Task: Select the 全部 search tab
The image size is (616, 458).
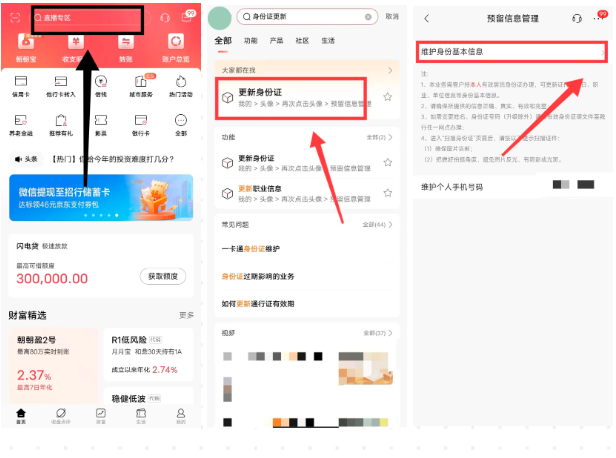Action: click(x=223, y=41)
